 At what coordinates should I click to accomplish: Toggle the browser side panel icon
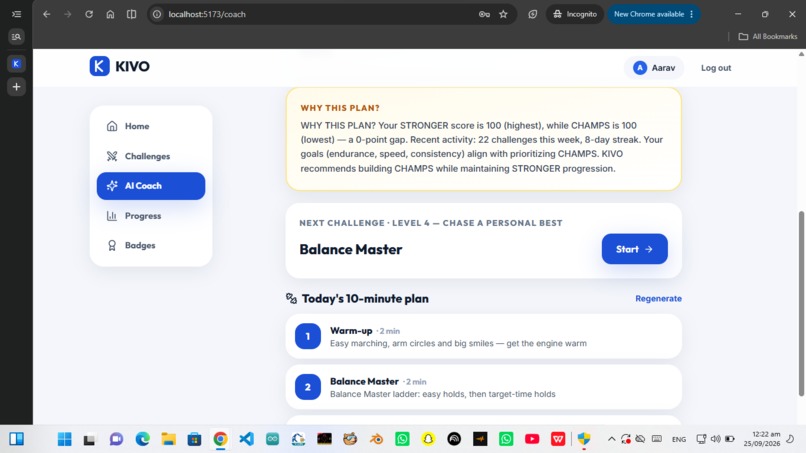132,14
